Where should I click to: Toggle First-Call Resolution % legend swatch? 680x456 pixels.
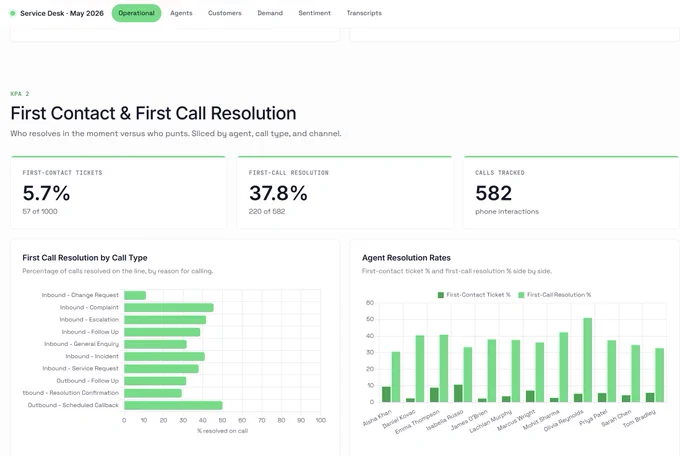pos(521,295)
